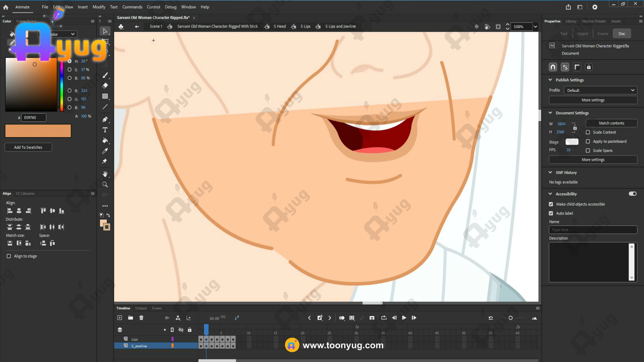
Task: Collapse the Document Settings section
Action: (x=550, y=113)
